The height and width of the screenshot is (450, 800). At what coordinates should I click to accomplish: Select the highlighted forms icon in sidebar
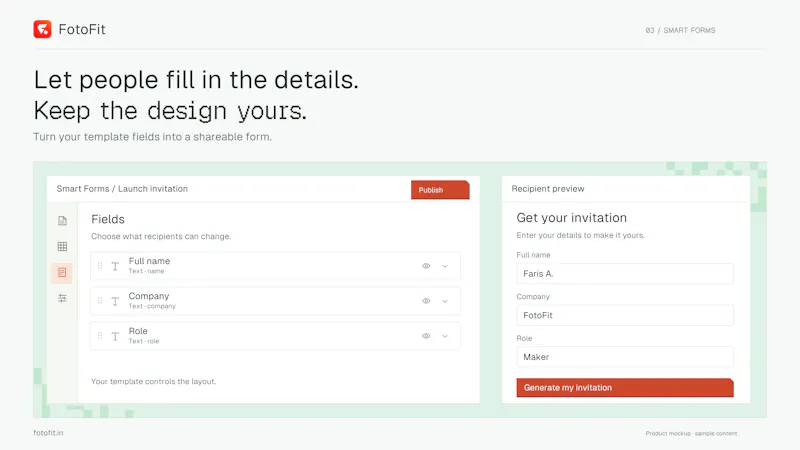[x=62, y=272]
